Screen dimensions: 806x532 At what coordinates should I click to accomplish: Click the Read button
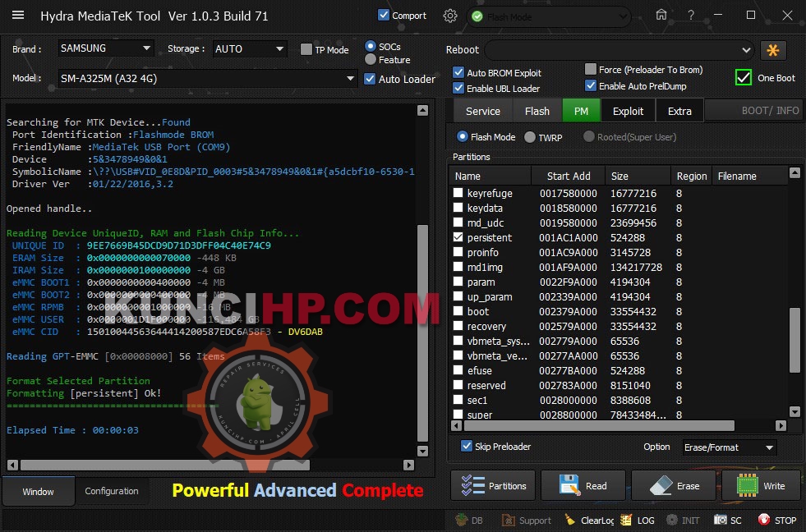click(x=583, y=485)
